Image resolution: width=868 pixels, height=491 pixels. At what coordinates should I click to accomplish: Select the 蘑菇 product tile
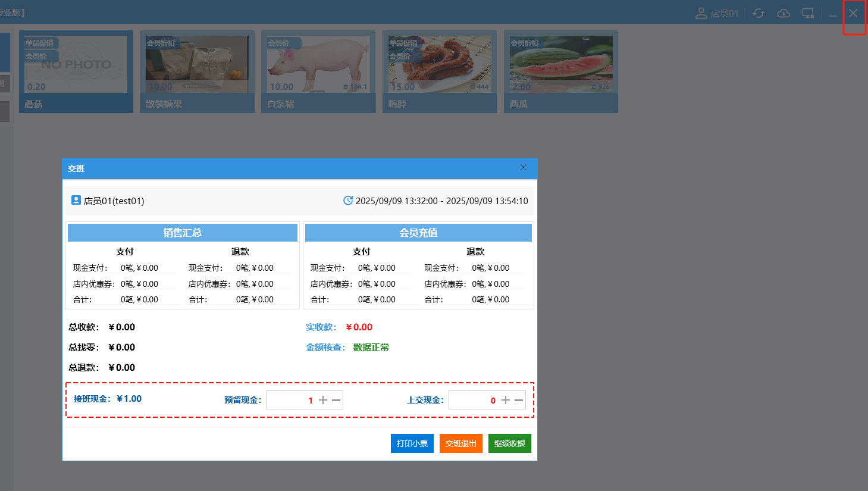tap(76, 71)
